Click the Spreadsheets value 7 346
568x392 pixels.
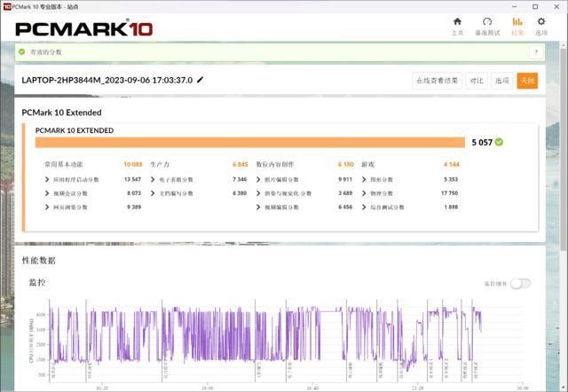click(240, 179)
